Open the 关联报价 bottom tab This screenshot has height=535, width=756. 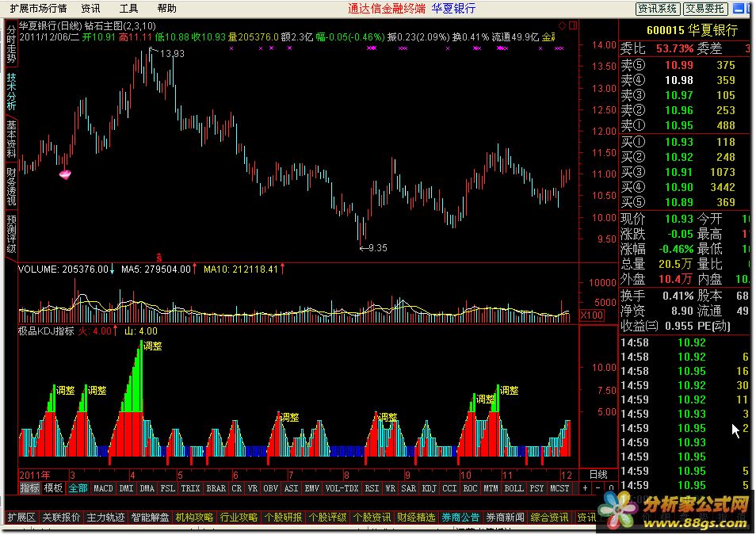point(61,517)
